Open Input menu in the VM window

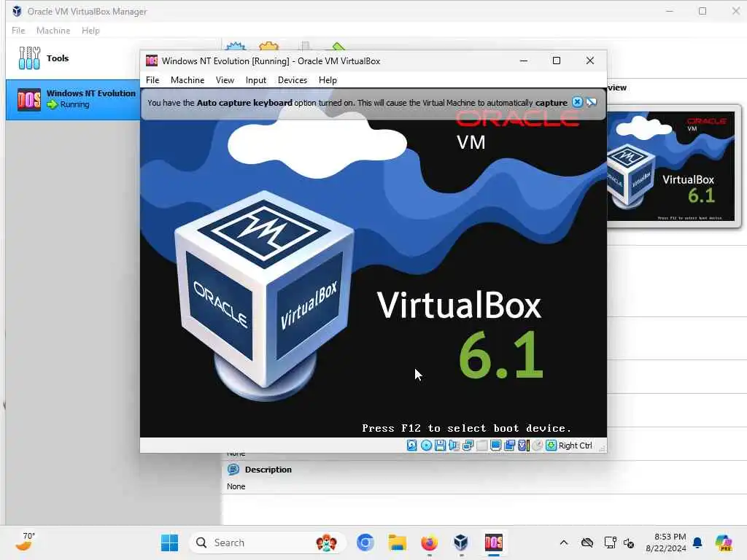tap(256, 80)
